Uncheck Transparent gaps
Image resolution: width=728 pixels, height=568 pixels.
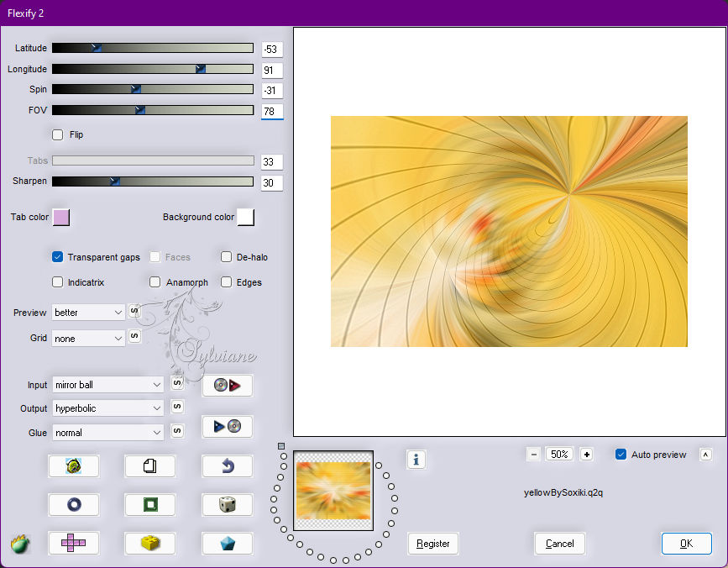coord(58,257)
